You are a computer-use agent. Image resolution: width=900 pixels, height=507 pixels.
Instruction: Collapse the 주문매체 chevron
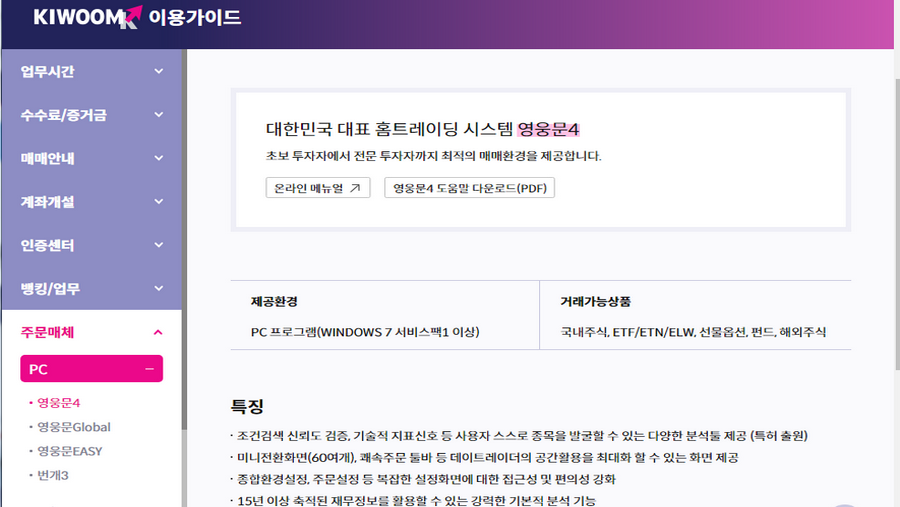[x=158, y=332]
